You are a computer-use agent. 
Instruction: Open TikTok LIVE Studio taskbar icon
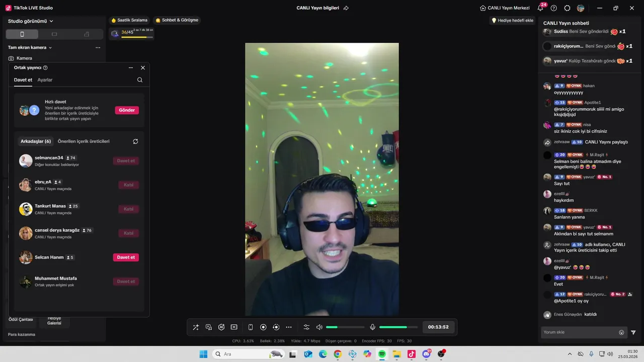tap(412, 354)
